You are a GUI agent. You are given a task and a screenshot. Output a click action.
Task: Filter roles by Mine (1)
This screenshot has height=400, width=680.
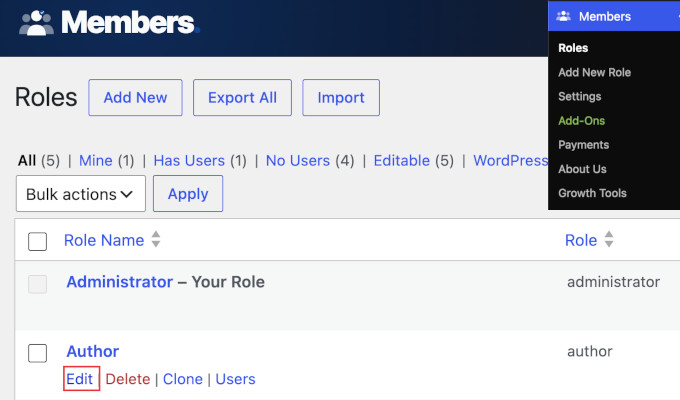[x=107, y=161]
